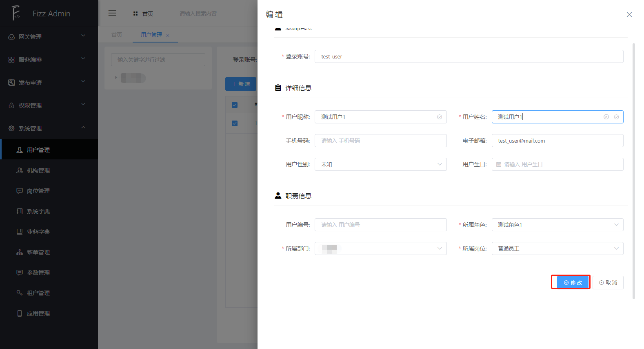Collapse the 系统管理 menu chevron
This screenshot has height=349, width=644.
83,127
